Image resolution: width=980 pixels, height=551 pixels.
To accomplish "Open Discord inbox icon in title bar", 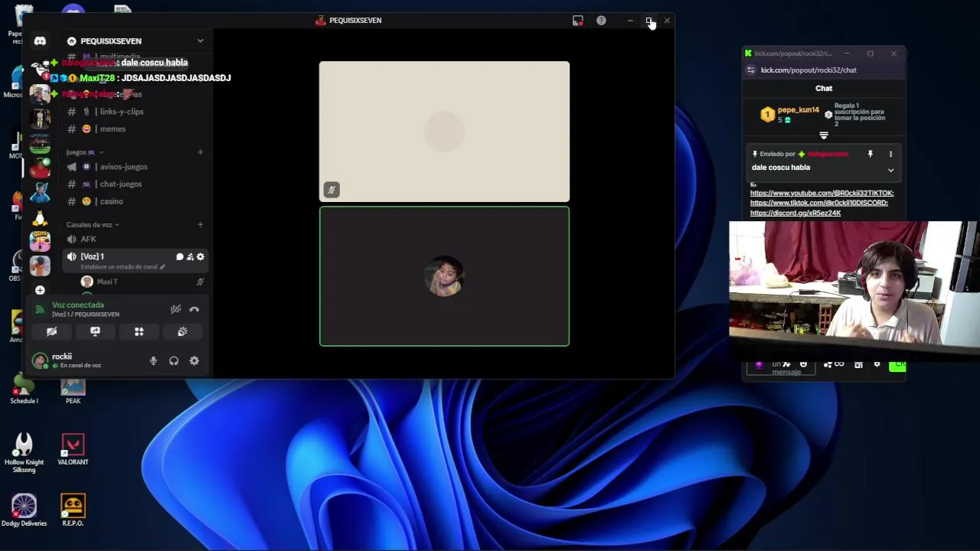I will [578, 21].
